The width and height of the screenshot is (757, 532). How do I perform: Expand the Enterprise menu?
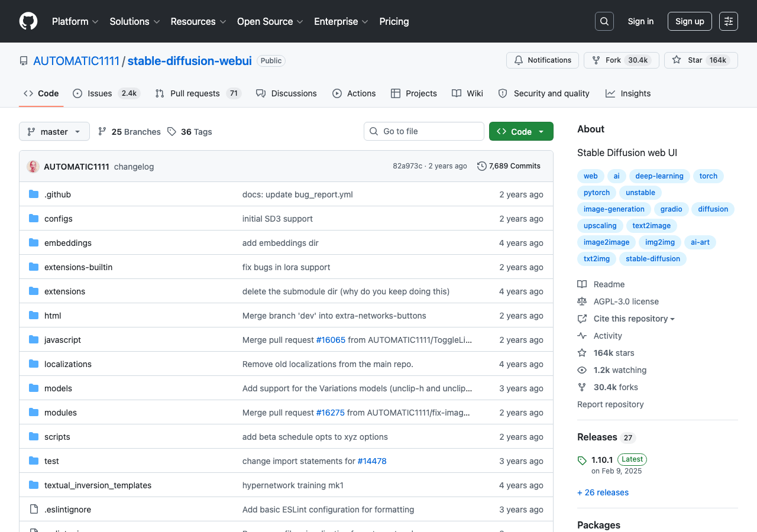(x=341, y=21)
